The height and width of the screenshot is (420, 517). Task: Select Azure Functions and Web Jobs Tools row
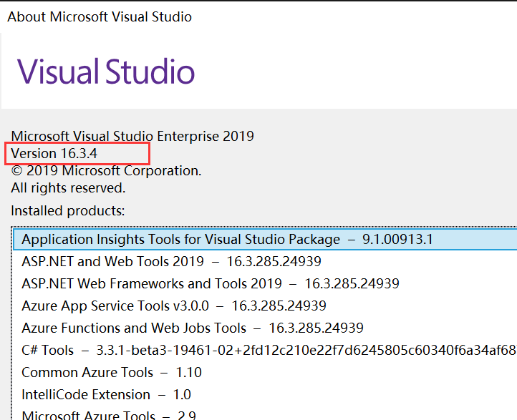click(265, 328)
